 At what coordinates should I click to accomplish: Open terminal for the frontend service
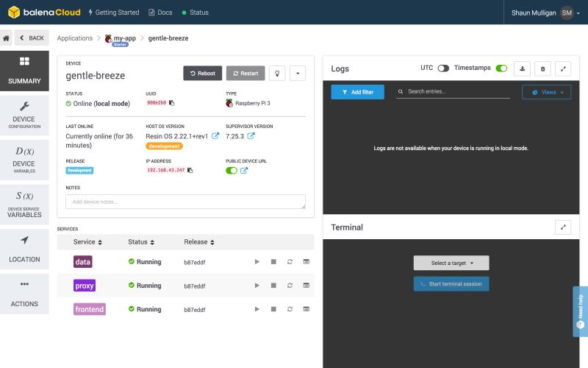click(306, 309)
